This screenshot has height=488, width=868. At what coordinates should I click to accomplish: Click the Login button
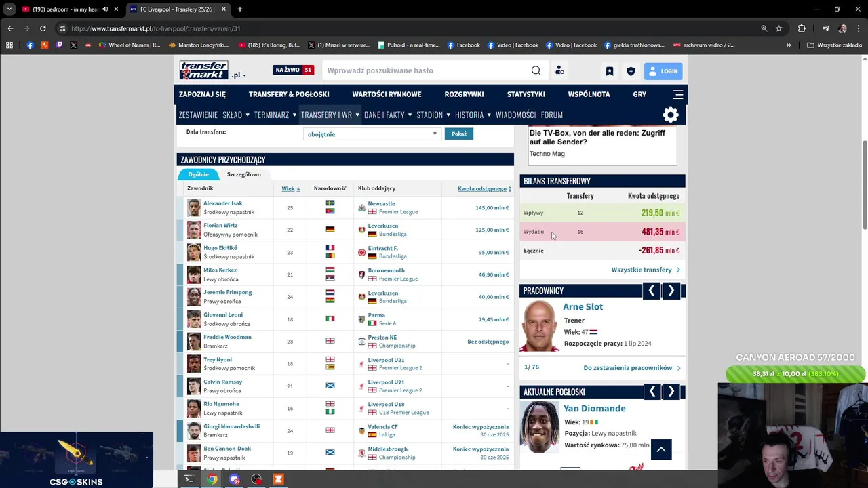(x=663, y=71)
